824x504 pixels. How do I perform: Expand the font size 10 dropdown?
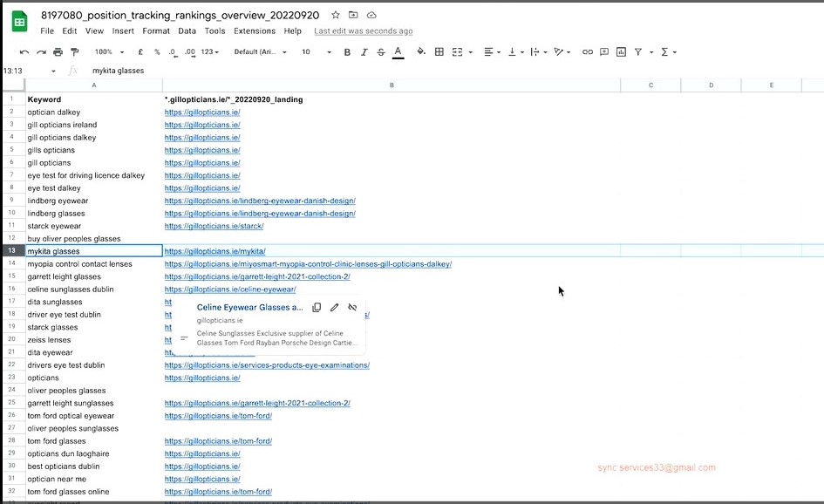tap(317, 52)
